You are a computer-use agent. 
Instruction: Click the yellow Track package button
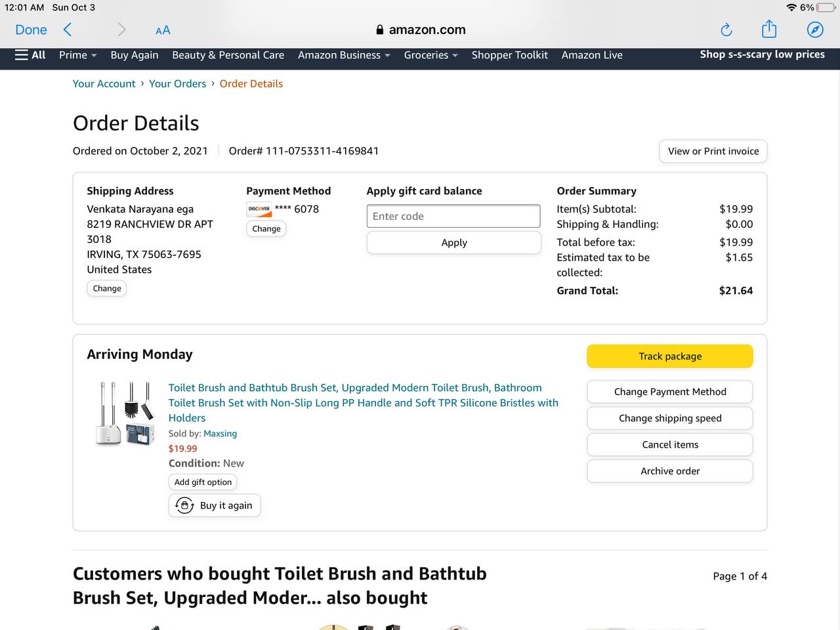pos(669,356)
